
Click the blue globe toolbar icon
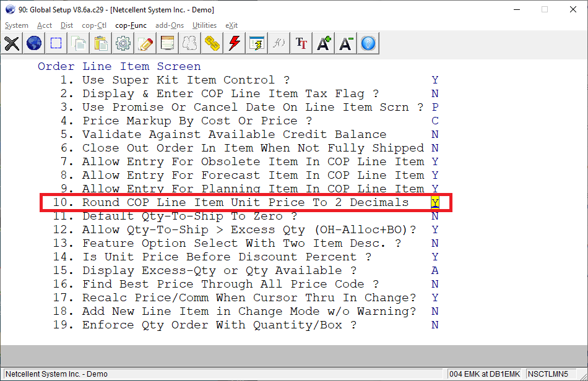pos(34,43)
